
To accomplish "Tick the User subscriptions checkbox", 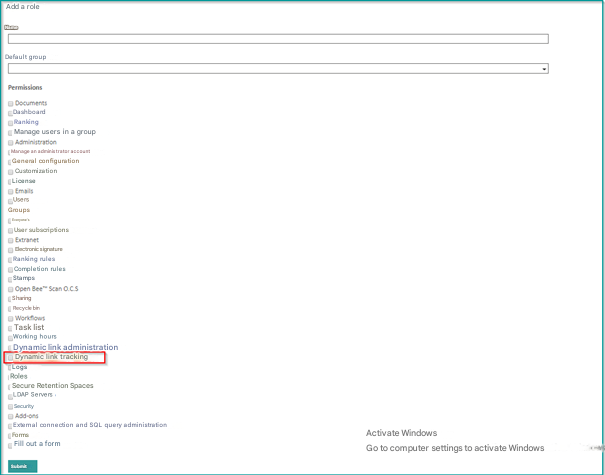I will (10, 231).
